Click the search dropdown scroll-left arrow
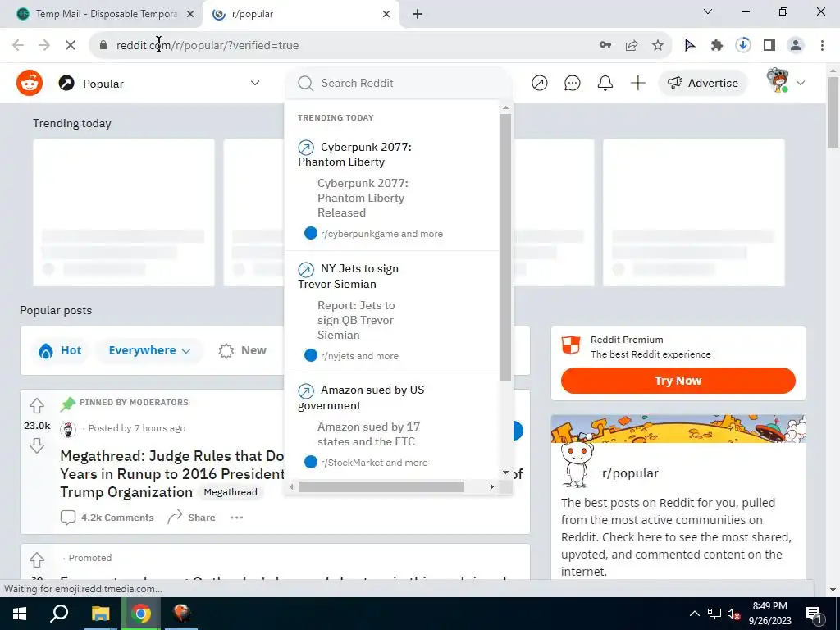 tap(291, 486)
